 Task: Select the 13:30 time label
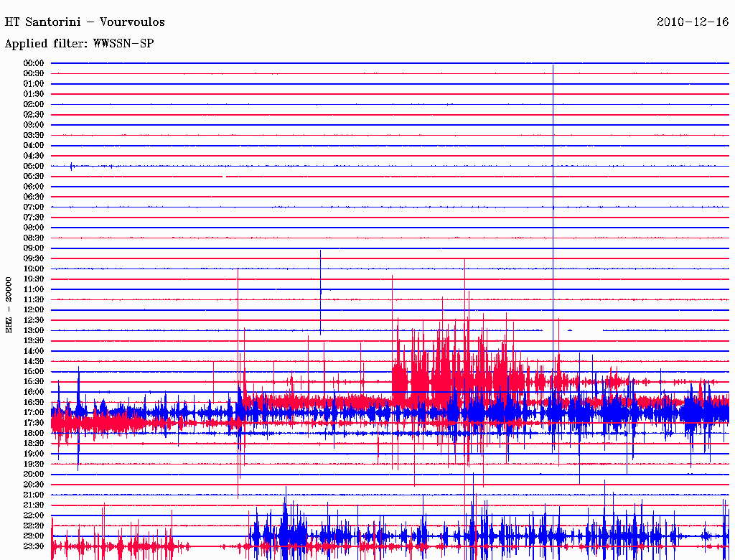tap(34, 341)
